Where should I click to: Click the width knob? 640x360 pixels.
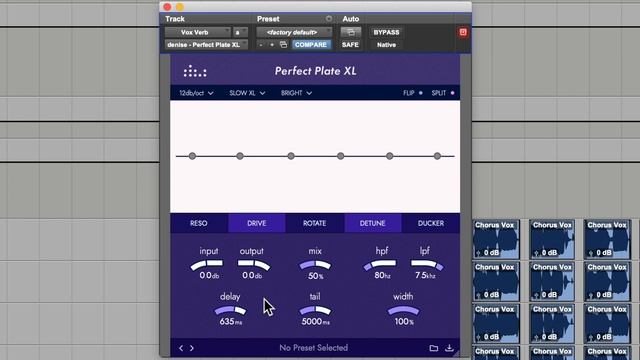pyautogui.click(x=403, y=311)
